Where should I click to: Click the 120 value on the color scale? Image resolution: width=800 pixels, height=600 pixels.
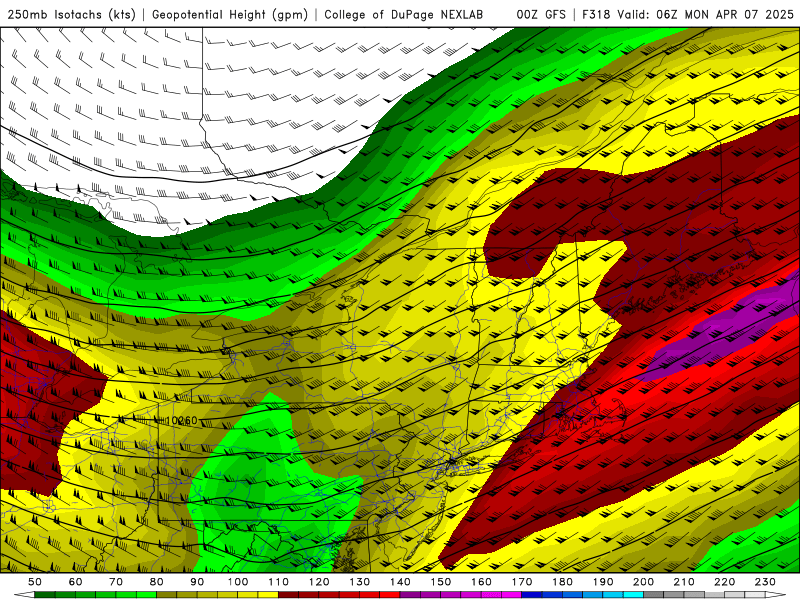[319, 582]
